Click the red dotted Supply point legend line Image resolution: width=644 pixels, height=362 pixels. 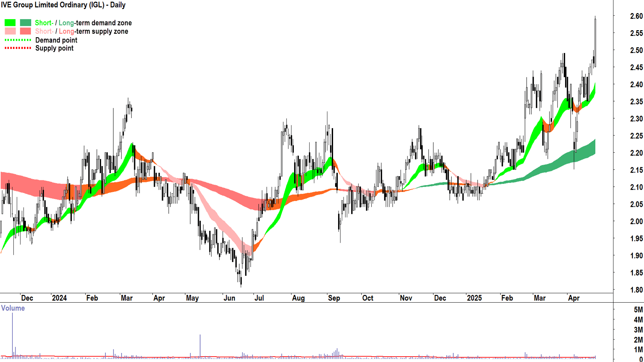[18, 48]
